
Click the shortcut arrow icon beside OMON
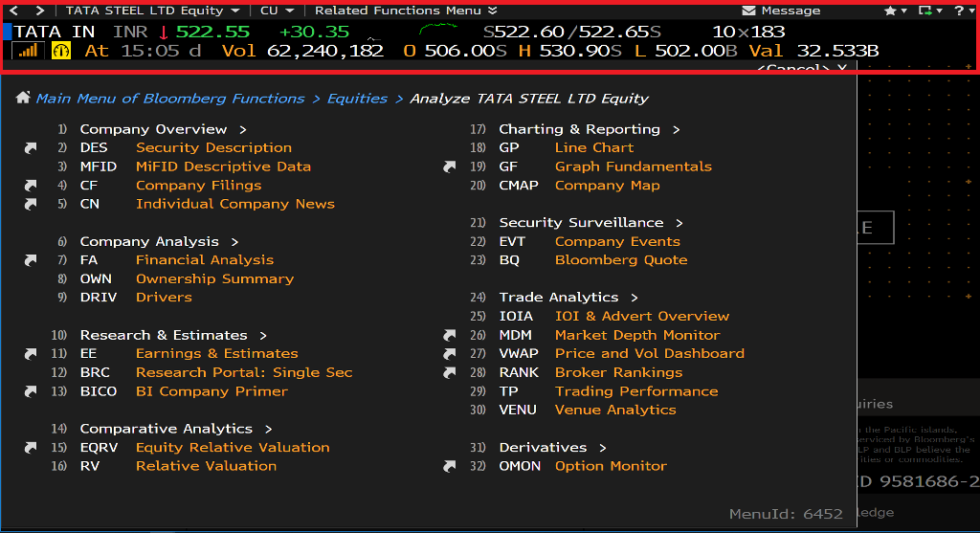pos(449,466)
